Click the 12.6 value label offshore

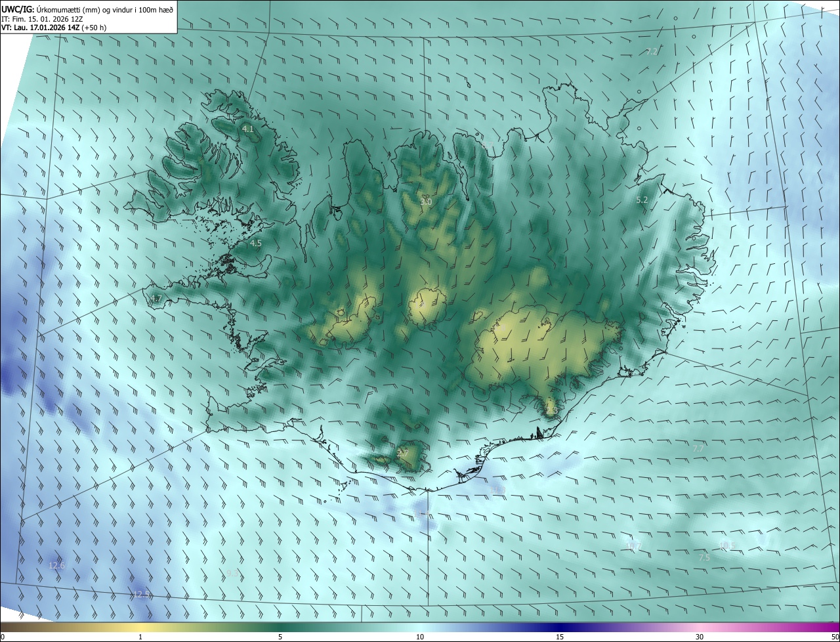point(57,566)
